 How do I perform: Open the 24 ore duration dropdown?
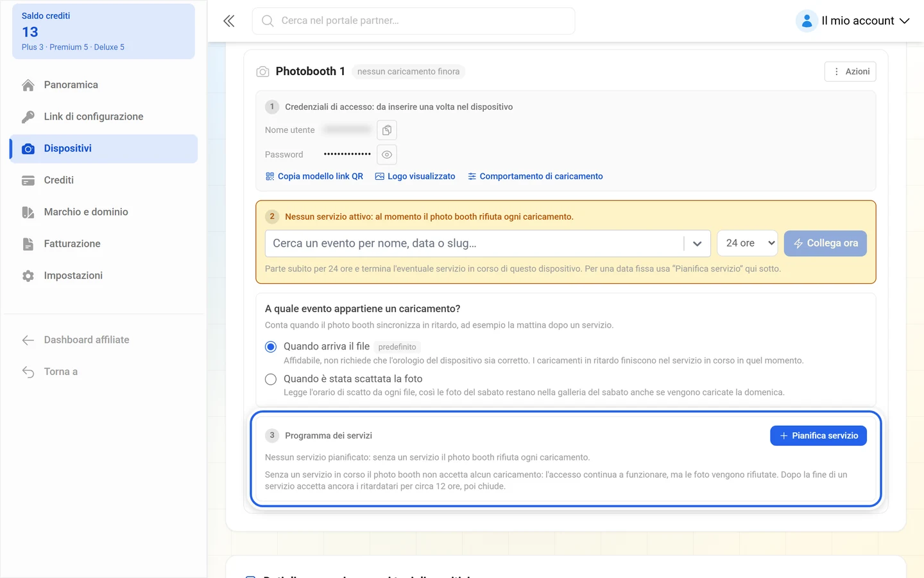click(748, 243)
